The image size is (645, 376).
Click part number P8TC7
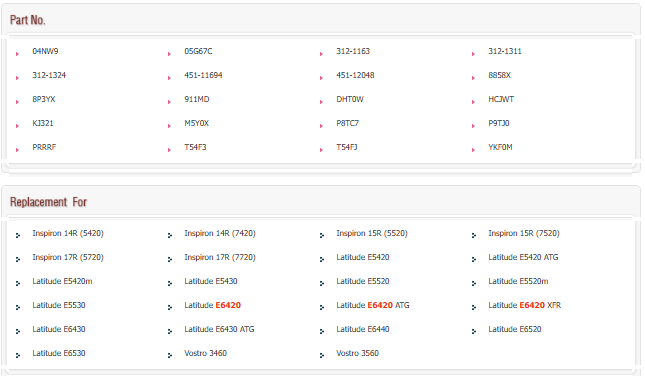348,123
